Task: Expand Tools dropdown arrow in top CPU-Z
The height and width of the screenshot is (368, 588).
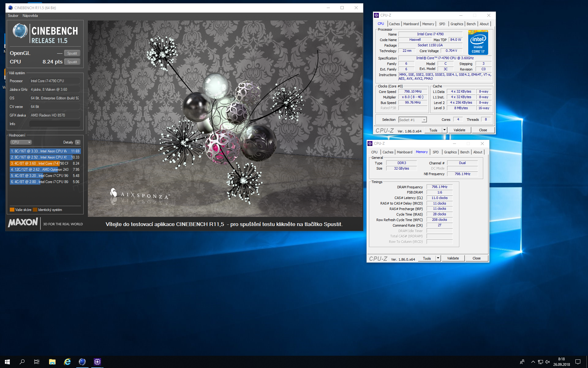Action: pyautogui.click(x=444, y=130)
